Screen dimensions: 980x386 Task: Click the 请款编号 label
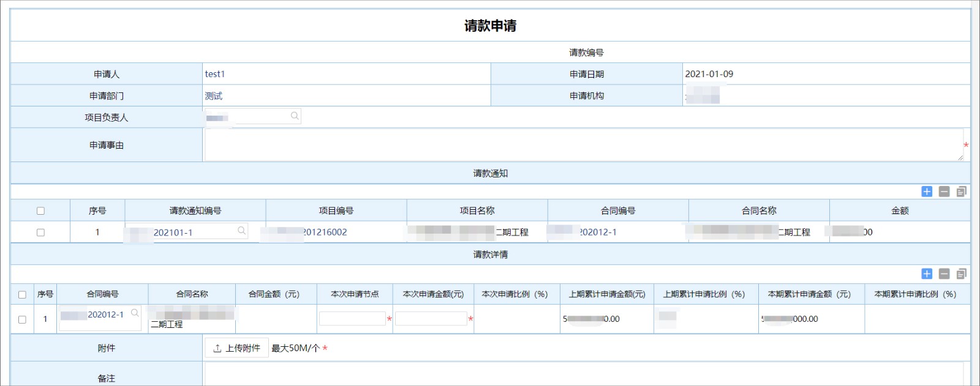click(586, 53)
